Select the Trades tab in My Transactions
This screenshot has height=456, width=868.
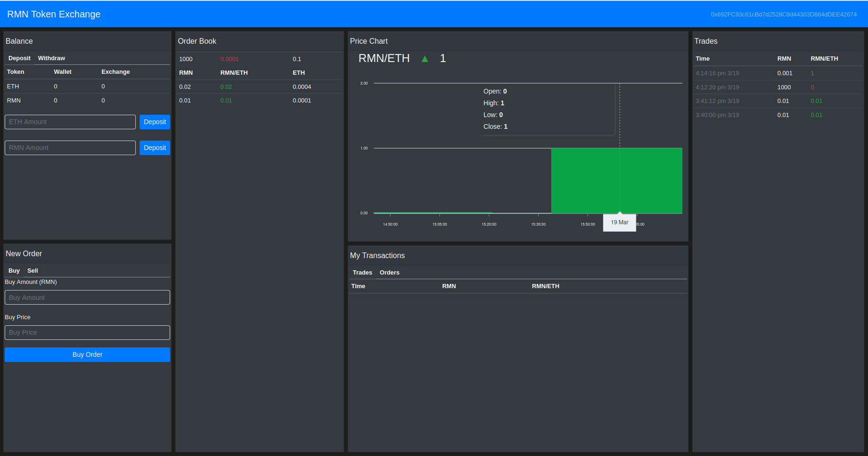(x=362, y=273)
